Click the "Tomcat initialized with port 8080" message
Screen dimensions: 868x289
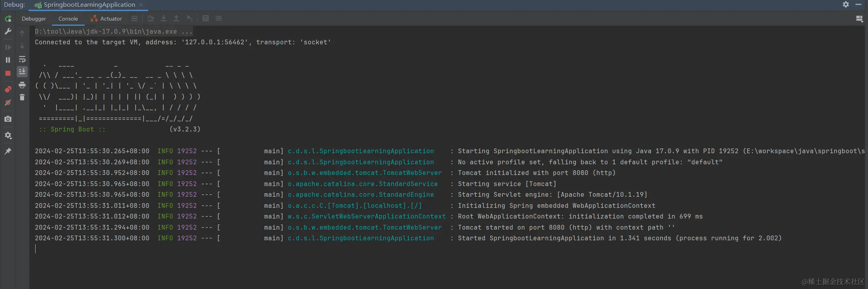click(537, 173)
